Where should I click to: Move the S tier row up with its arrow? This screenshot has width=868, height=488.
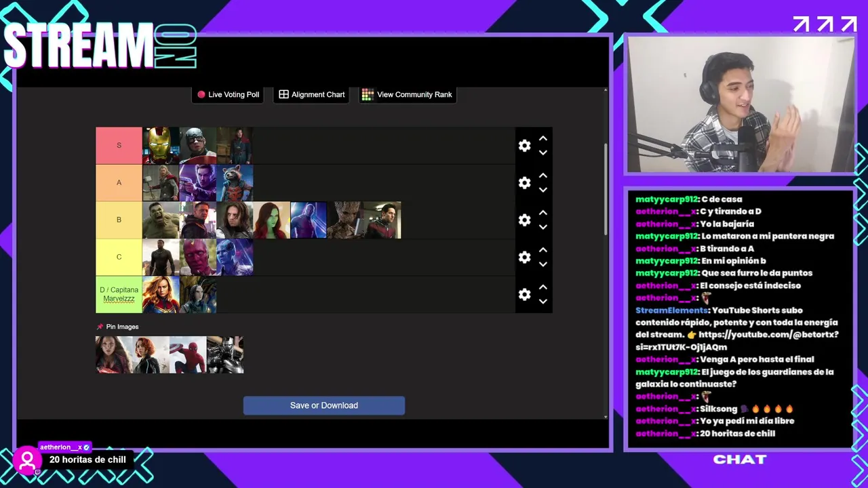pyautogui.click(x=543, y=138)
